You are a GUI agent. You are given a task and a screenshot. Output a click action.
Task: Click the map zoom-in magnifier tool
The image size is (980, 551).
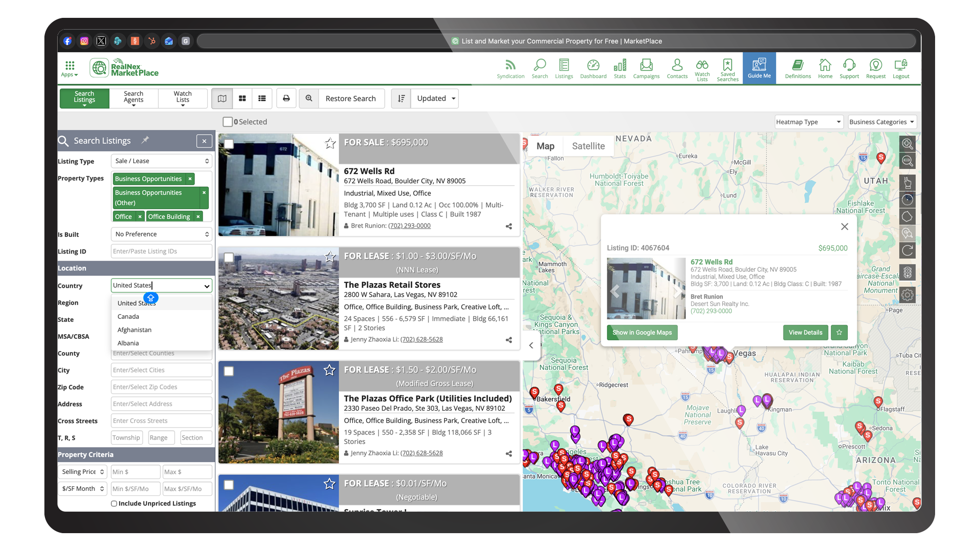click(x=907, y=144)
